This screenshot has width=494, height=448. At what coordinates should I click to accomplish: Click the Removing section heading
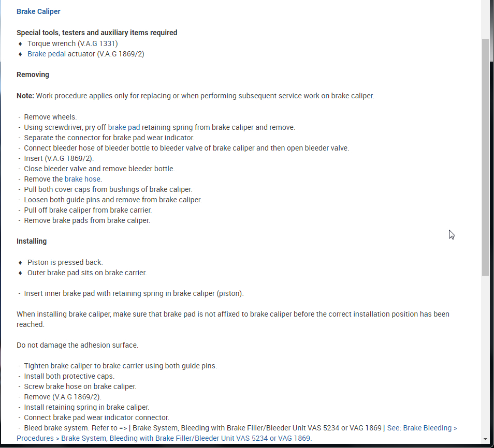pos(33,74)
